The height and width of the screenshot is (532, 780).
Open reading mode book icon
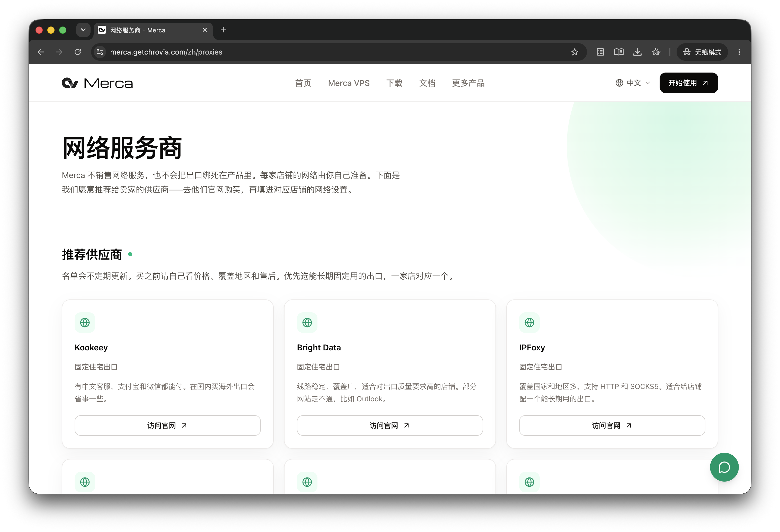[618, 52]
